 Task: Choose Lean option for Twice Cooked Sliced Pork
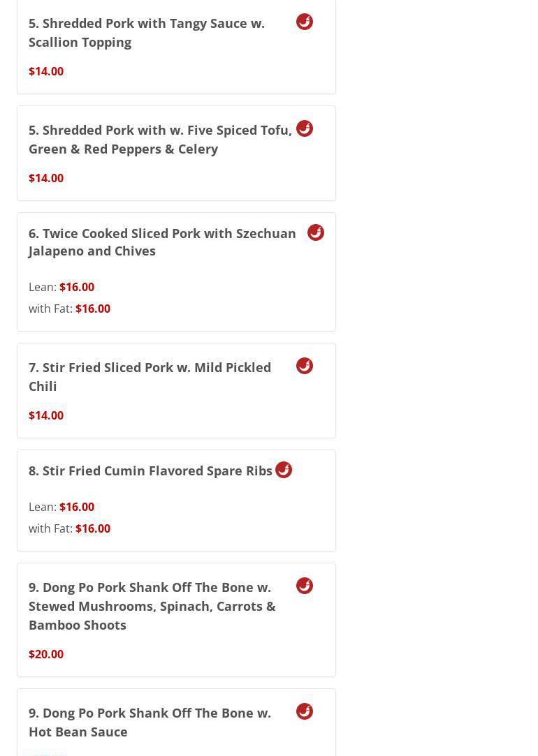61,287
